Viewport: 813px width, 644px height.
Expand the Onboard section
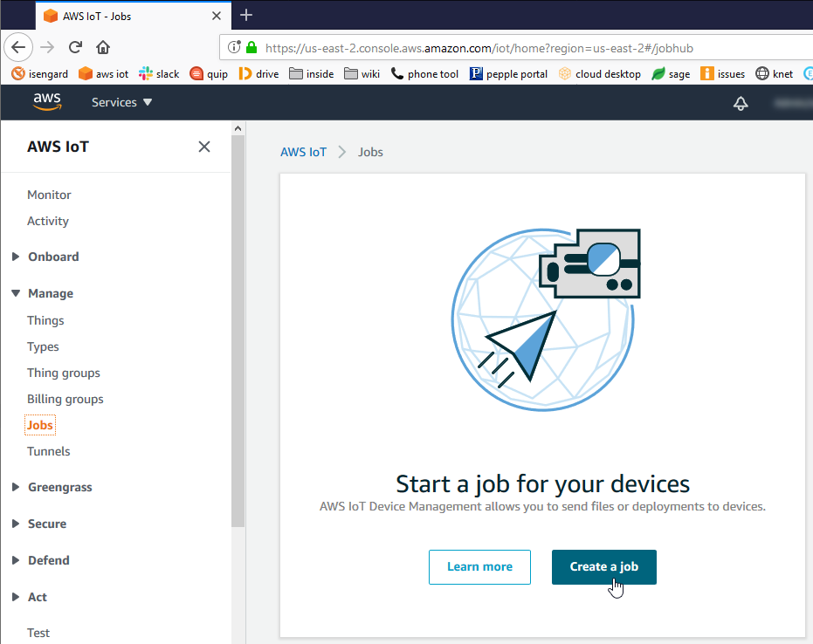tap(45, 257)
